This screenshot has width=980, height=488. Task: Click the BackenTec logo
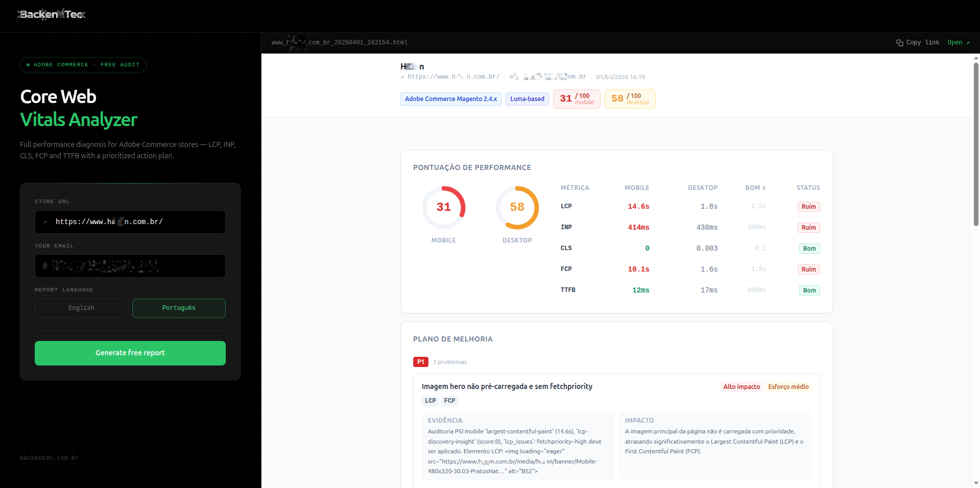[51, 14]
